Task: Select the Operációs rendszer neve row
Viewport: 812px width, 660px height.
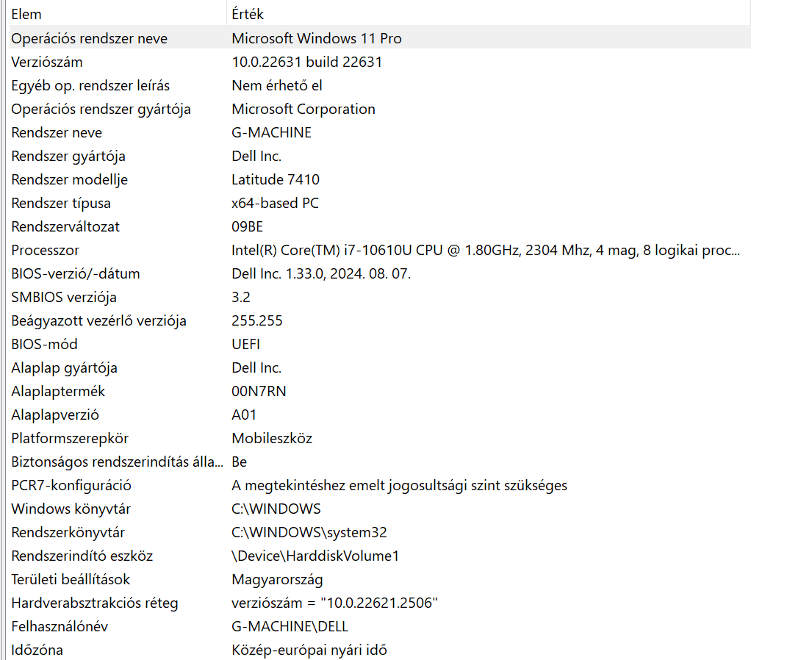Action: click(380, 38)
